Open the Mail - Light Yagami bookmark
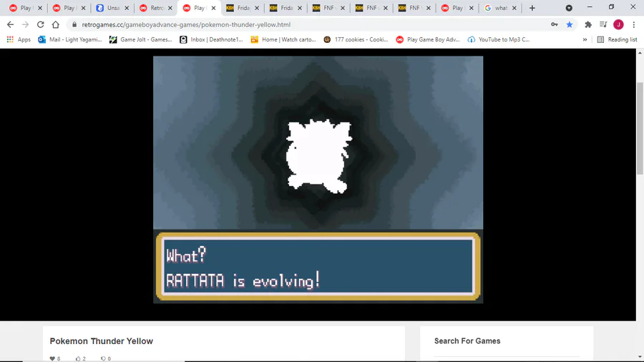 (x=70, y=39)
